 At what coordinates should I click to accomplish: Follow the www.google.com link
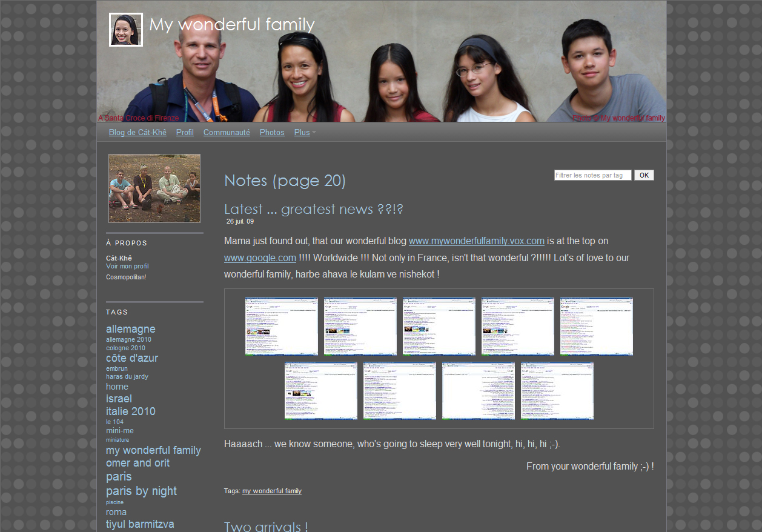point(260,258)
